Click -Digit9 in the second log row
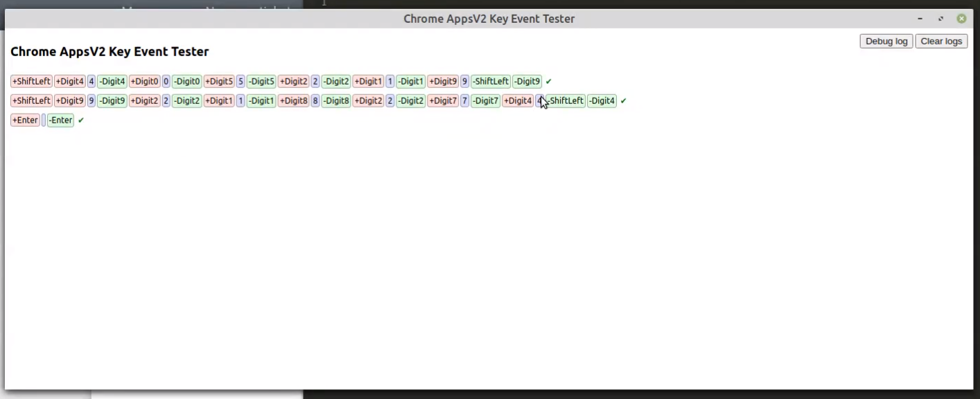980x399 pixels. coord(112,100)
